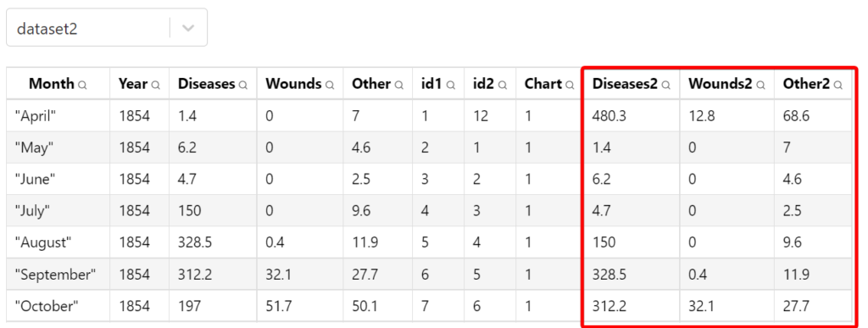The image size is (868, 328).
Task: Click the search icon beside Chart header
Action: tap(565, 85)
